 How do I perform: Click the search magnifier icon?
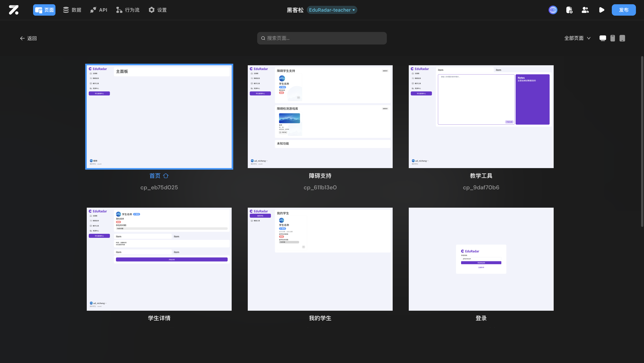pyautogui.click(x=263, y=38)
